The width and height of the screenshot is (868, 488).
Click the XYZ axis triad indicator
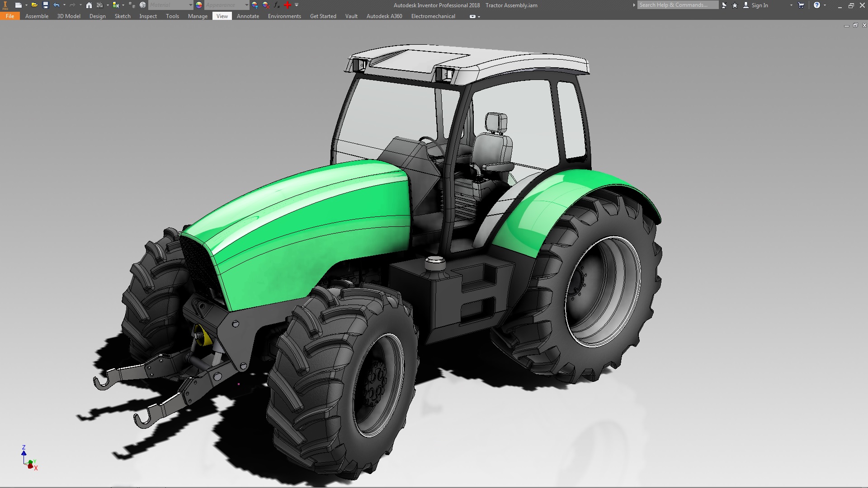[x=29, y=458]
